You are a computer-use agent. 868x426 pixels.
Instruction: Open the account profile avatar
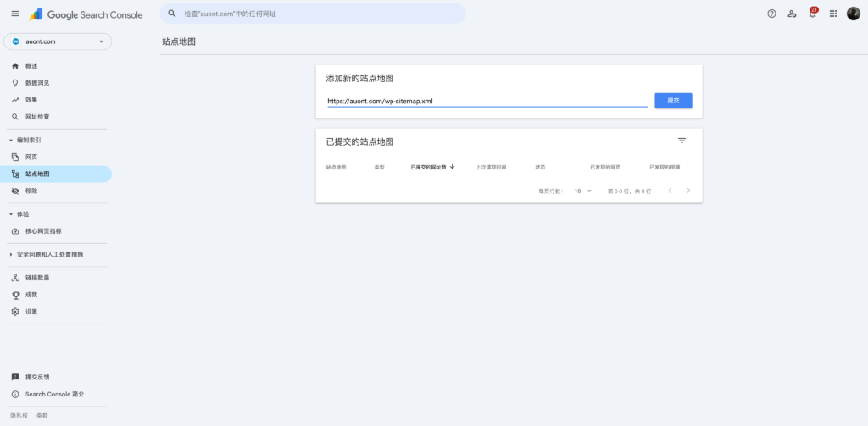pos(853,14)
